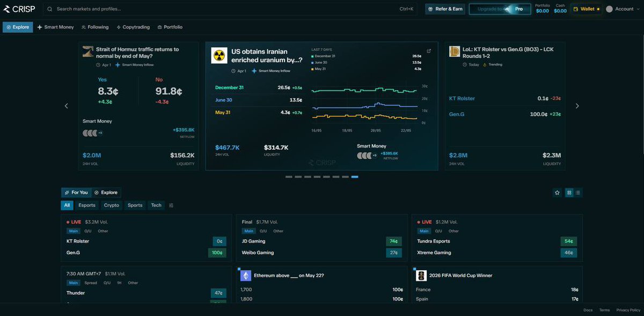Filter markets by Esports
The width and height of the screenshot is (644, 316).
pyautogui.click(x=87, y=205)
